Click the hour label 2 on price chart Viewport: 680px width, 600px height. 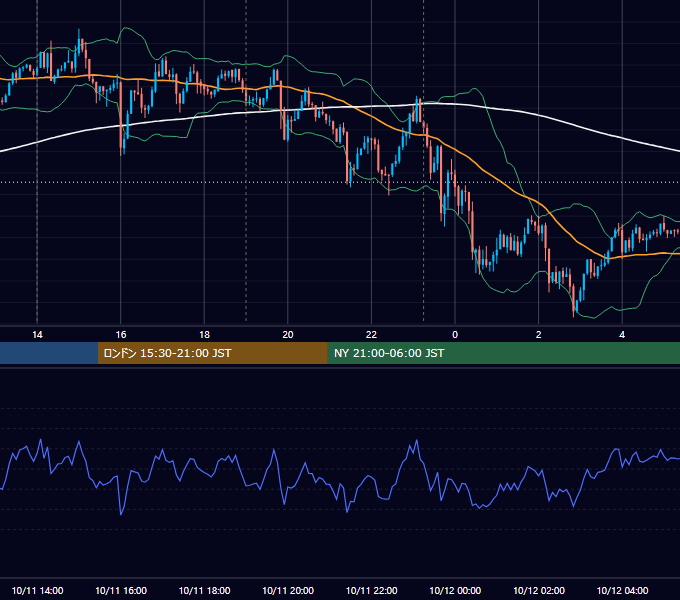pyautogui.click(x=539, y=335)
